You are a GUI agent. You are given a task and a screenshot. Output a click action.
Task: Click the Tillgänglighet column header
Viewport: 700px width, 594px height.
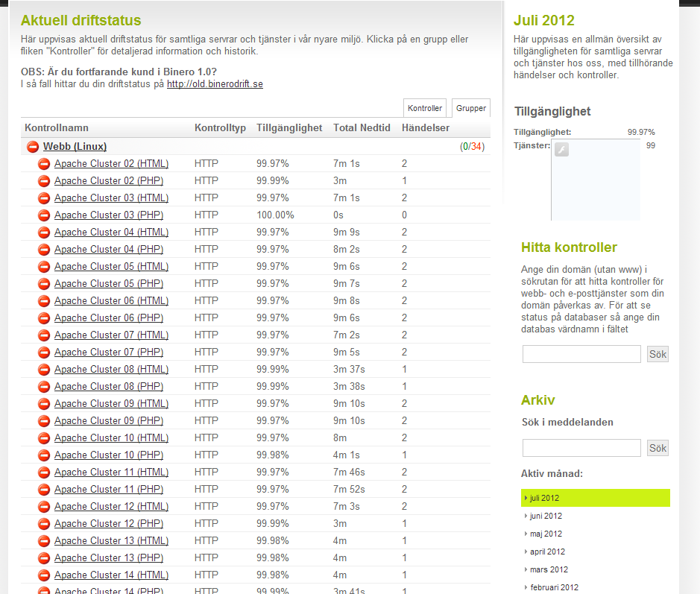coord(289,127)
